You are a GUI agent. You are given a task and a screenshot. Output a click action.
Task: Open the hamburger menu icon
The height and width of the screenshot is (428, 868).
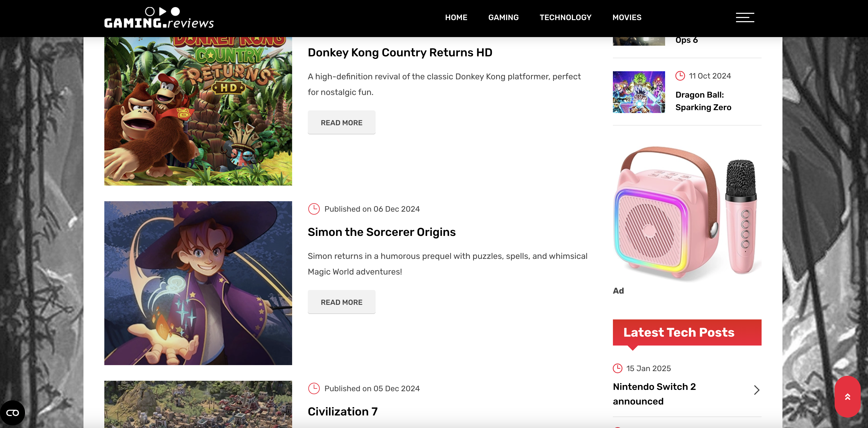coord(745,17)
